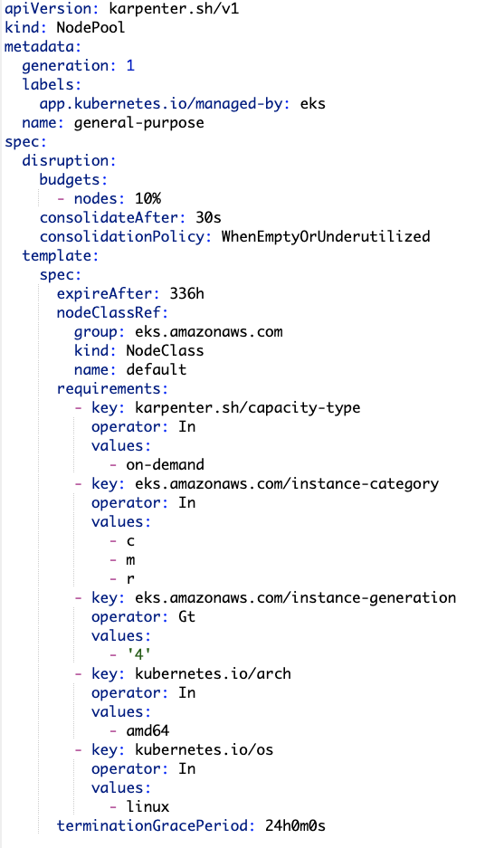This screenshot has width=504, height=848.
Task: Click 'app.kubernetes.io/managed-by: eks' line
Action: [182, 104]
